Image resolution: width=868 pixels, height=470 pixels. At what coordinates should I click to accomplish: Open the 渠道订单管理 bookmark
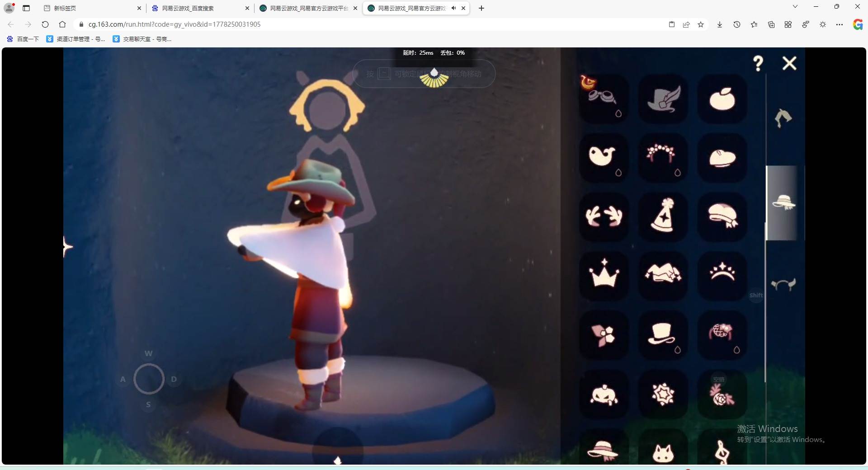[76, 39]
